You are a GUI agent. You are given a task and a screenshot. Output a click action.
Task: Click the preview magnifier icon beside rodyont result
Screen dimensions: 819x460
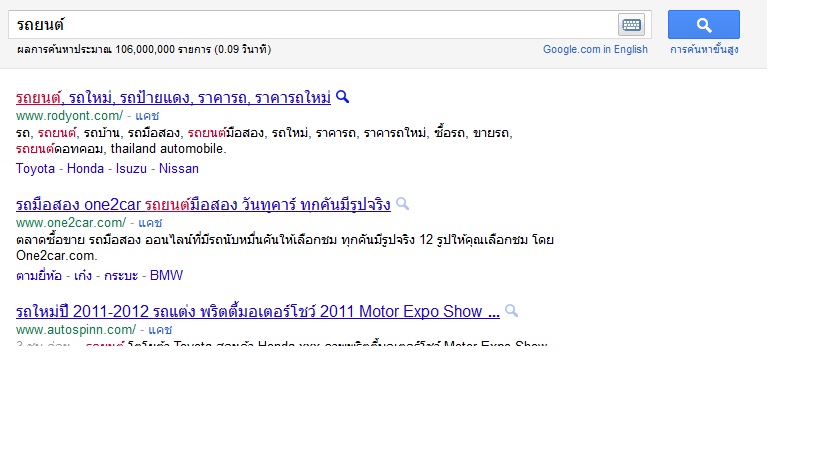click(343, 97)
